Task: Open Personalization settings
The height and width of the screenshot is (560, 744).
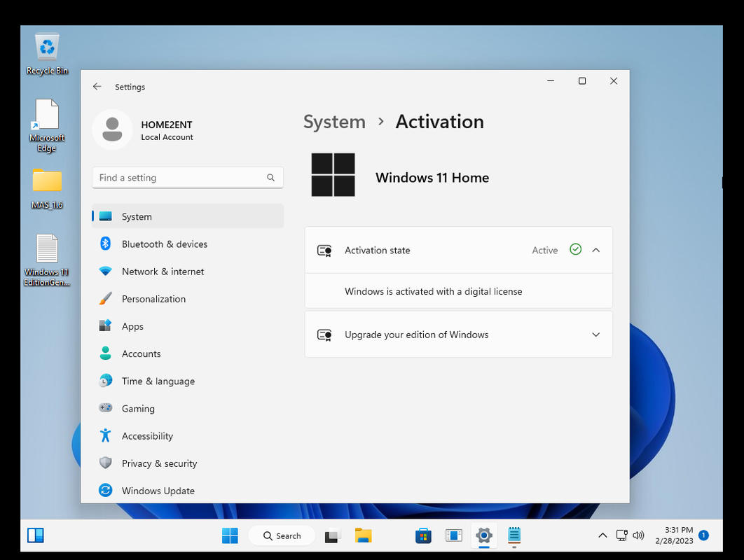Action: [188, 299]
